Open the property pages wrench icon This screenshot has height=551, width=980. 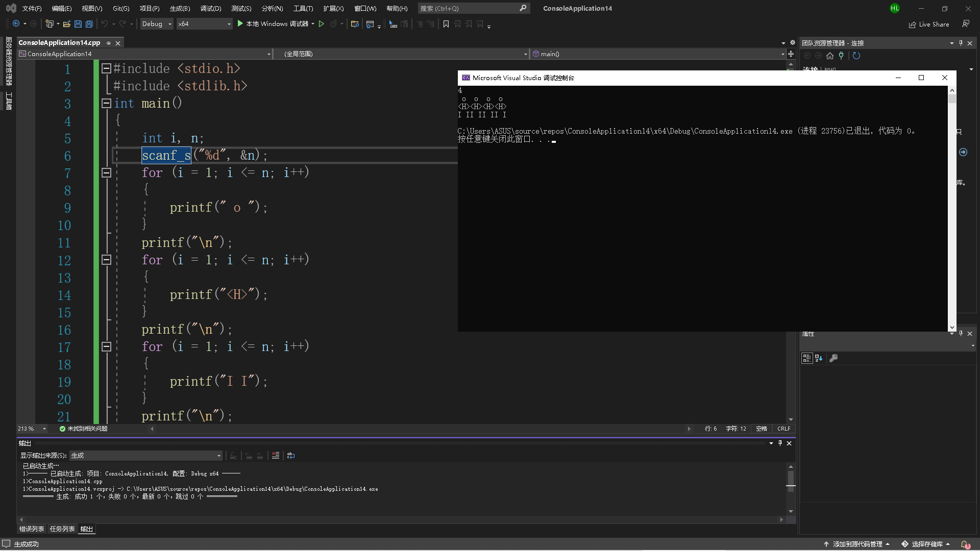(834, 358)
